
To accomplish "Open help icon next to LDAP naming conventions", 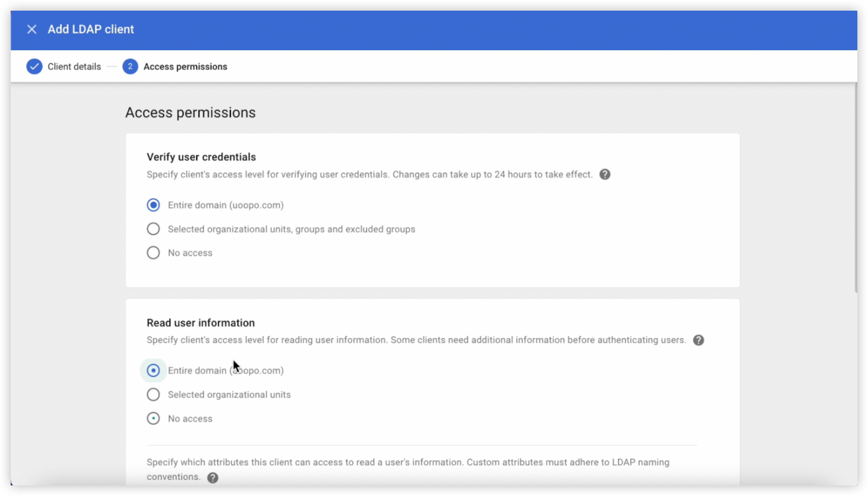I will coord(213,478).
